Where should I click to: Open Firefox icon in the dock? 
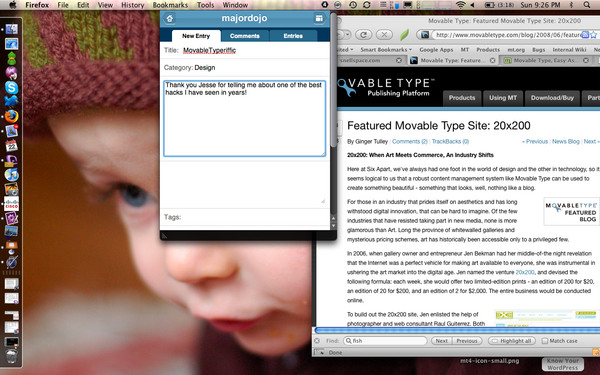click(11, 116)
